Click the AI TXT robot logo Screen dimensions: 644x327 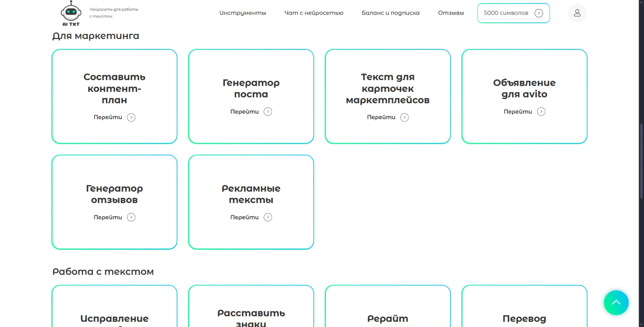coord(71,13)
